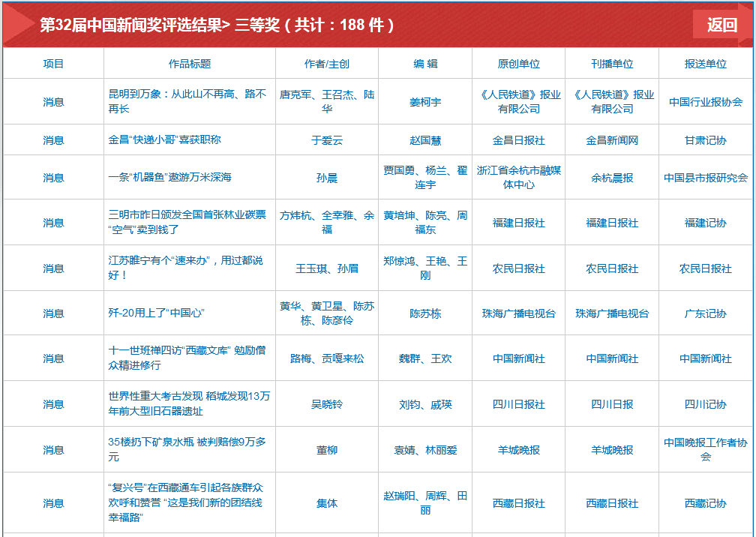This screenshot has height=537, width=756.
Task: Select the 一条“机器鱼”遨游万米深海 title
Action: [x=170, y=177]
